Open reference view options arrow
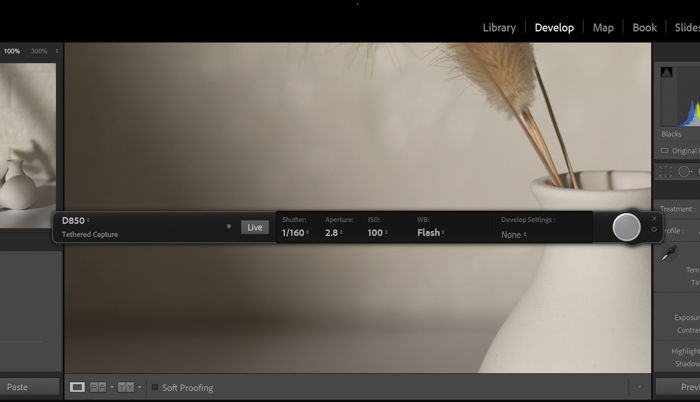 (x=112, y=387)
